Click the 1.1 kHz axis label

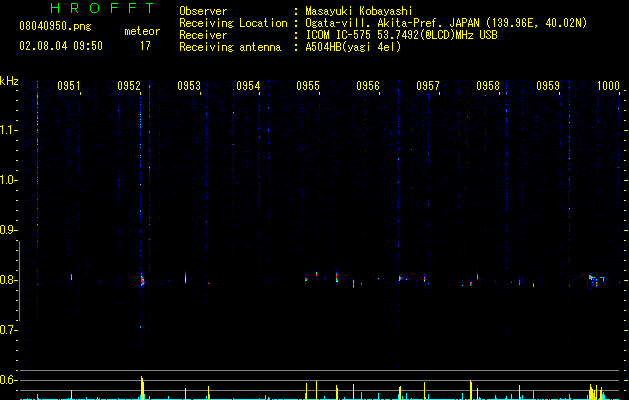[x=8, y=130]
